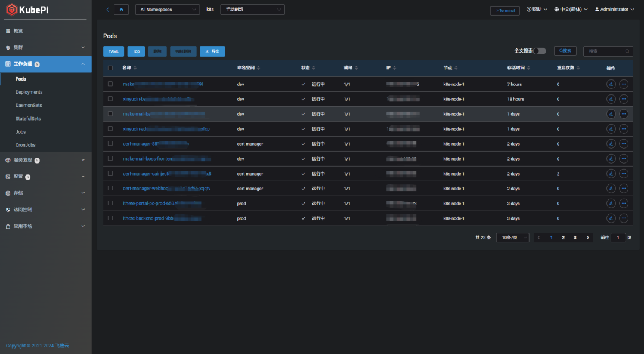The width and height of the screenshot is (644, 354).
Task: Open the Terminal button
Action: click(x=505, y=11)
